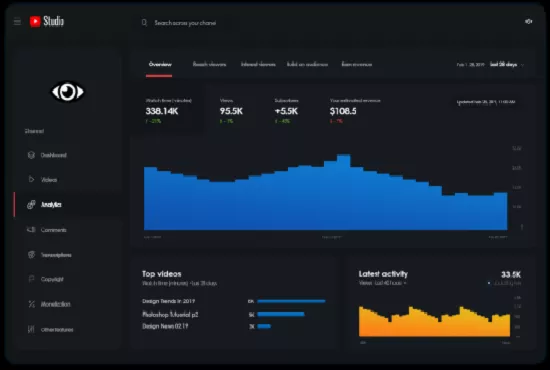Switch to the Earn revenue tab
Viewport: 550px width, 370px height.
click(357, 64)
